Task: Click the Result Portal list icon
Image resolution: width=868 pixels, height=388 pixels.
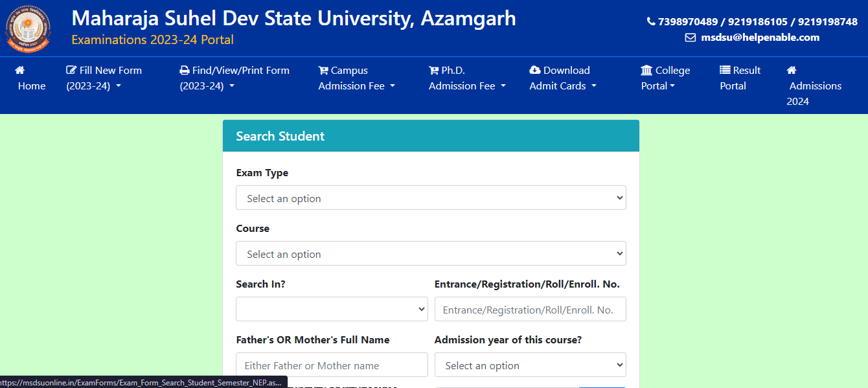Action: pos(725,70)
